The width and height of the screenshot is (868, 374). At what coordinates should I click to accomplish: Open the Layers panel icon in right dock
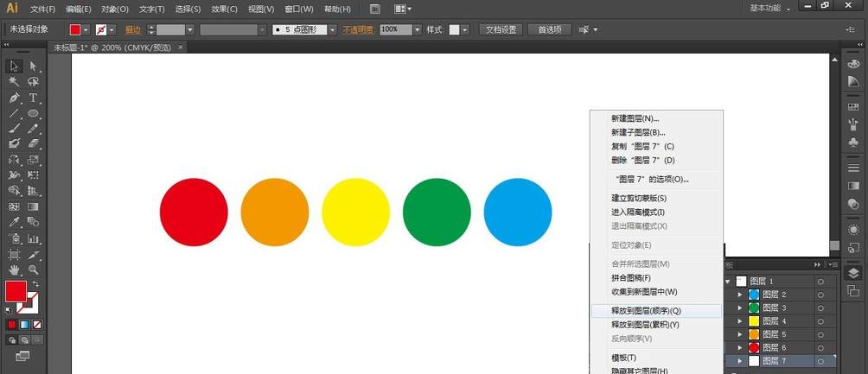pyautogui.click(x=853, y=273)
